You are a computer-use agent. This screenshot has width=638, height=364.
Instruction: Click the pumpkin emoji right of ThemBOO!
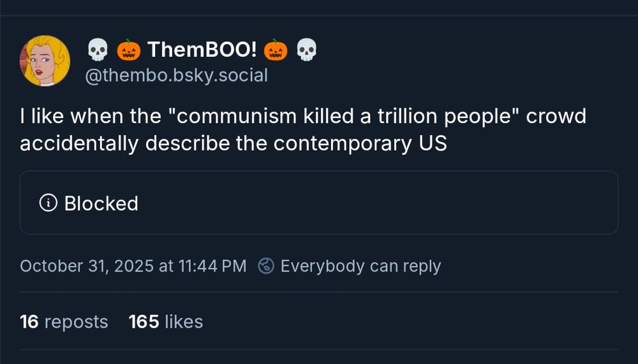point(276,49)
